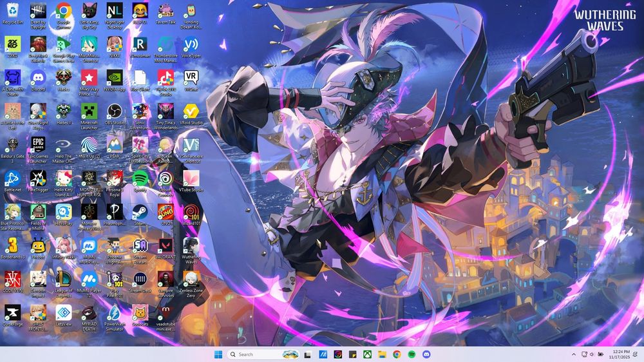Viewport: 644px width, 362px height.
Task: Select the Wuthering Waves desktop shortcut
Action: coord(191,251)
